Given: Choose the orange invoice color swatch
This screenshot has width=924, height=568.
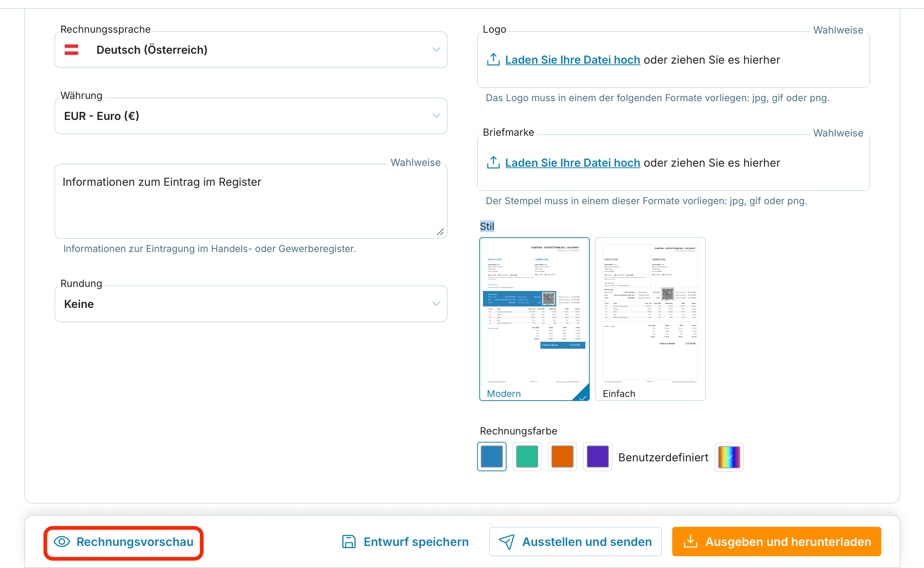Looking at the screenshot, I should 562,457.
